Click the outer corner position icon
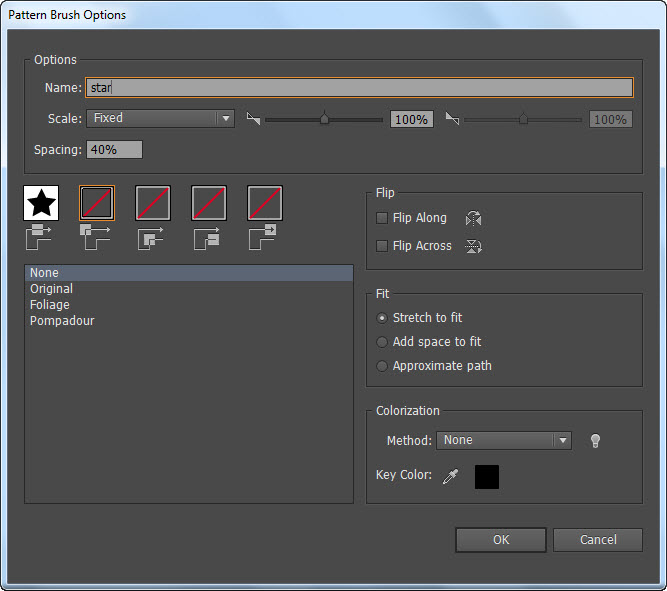 95,237
